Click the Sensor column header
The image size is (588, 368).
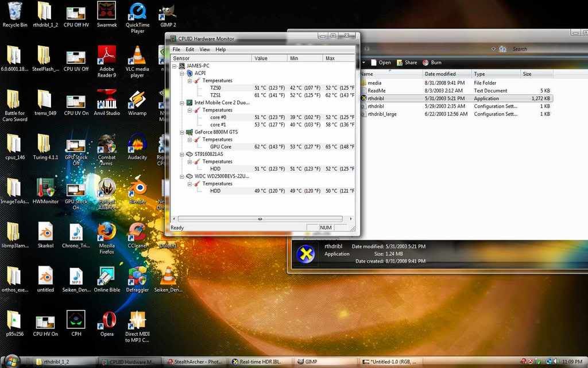(x=211, y=58)
